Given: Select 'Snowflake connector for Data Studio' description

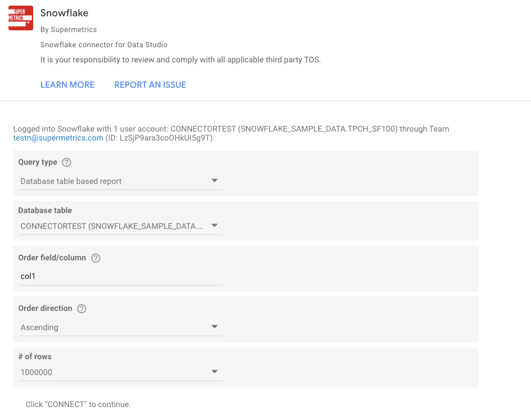Looking at the screenshot, I should click(103, 44).
